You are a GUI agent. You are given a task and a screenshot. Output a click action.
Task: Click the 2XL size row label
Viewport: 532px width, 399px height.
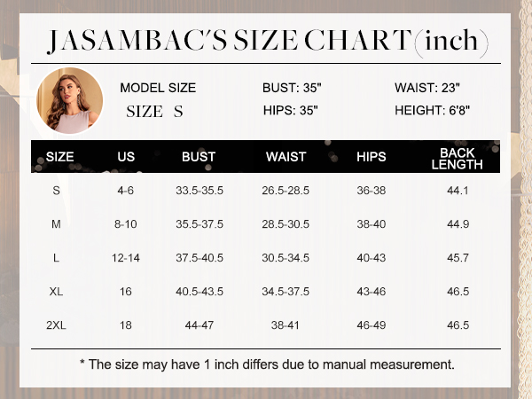(57, 325)
